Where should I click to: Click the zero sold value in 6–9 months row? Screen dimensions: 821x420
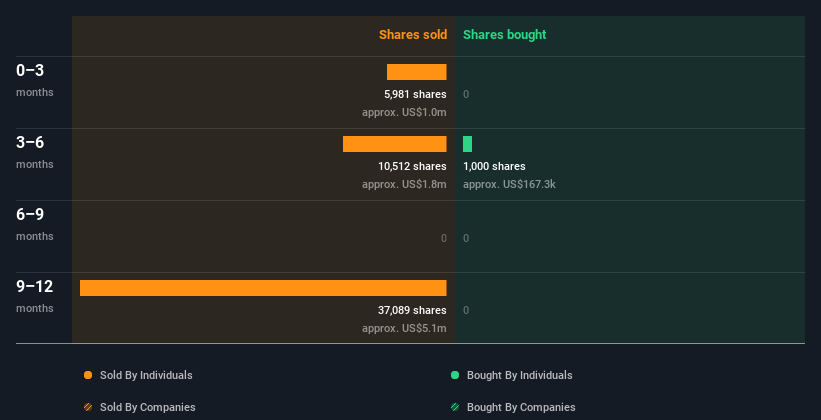pyautogui.click(x=444, y=238)
